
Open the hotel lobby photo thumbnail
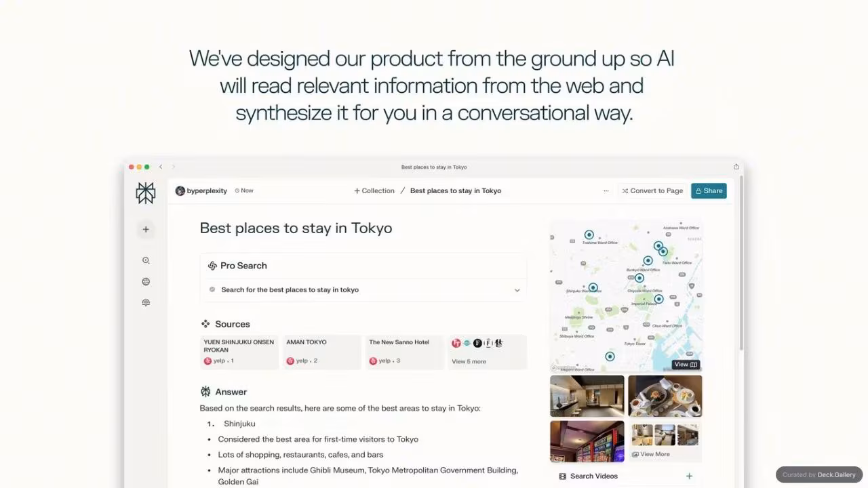(587, 396)
